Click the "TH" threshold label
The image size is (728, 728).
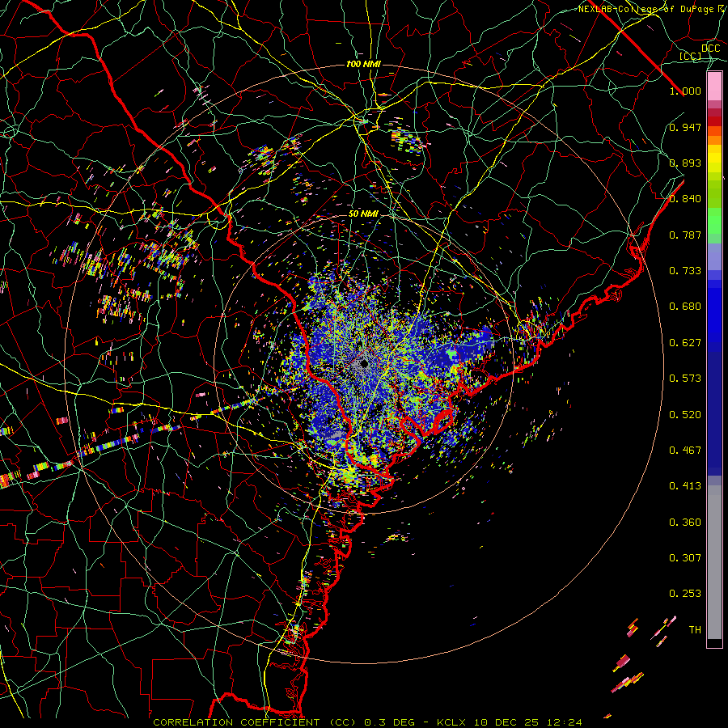pyautogui.click(x=695, y=630)
